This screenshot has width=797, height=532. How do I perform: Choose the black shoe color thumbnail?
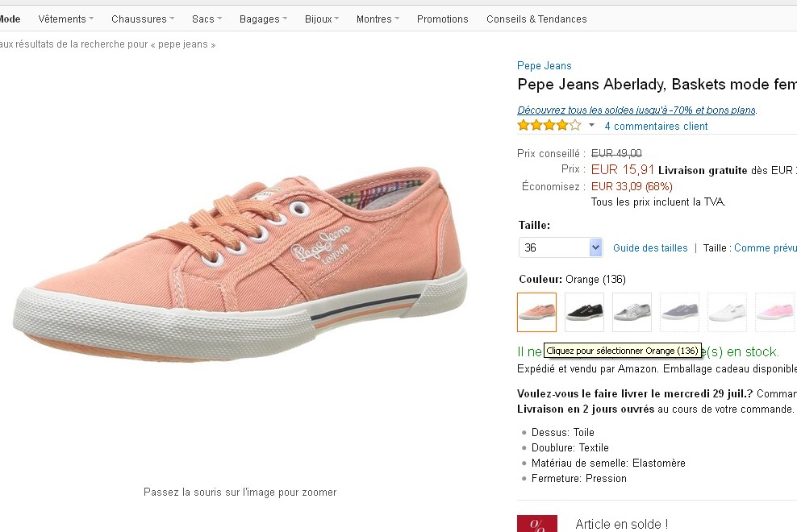(584, 312)
